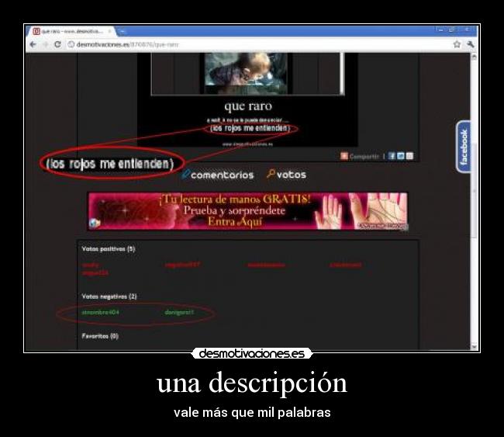This screenshot has width=504, height=437.
Task: Click the small (los rojos me entienden) text on the poster
Action: (250, 128)
